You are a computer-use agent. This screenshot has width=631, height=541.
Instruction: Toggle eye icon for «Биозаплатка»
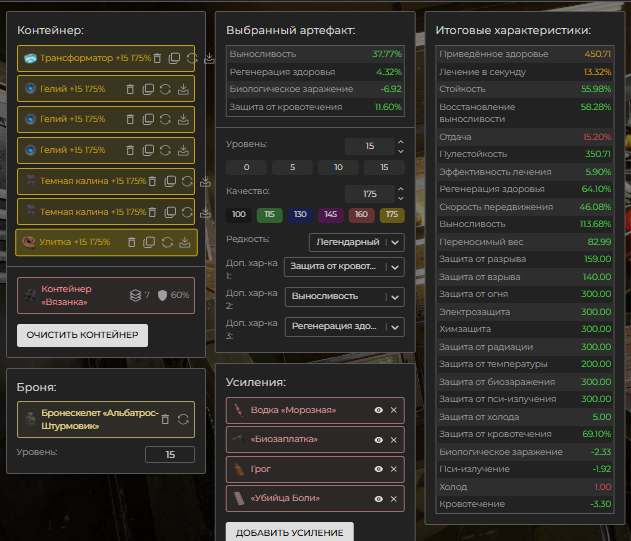(x=379, y=440)
